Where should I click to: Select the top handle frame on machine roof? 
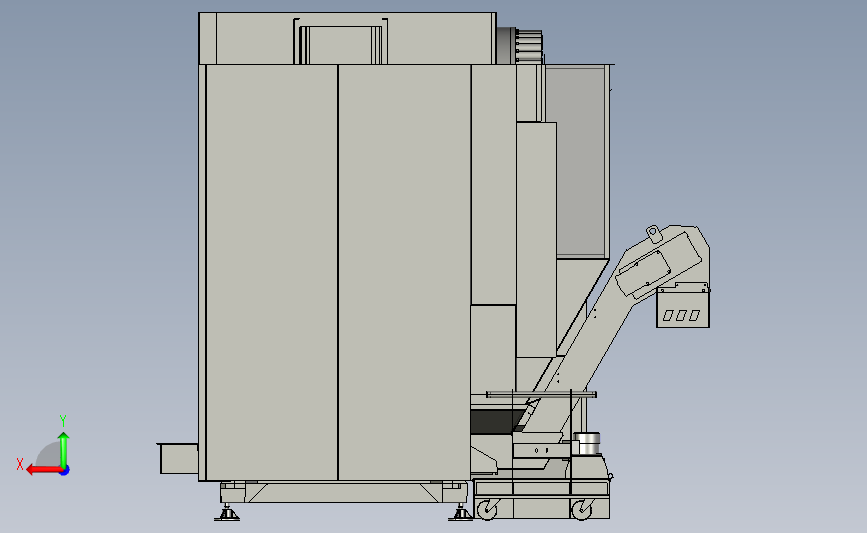coord(340,41)
